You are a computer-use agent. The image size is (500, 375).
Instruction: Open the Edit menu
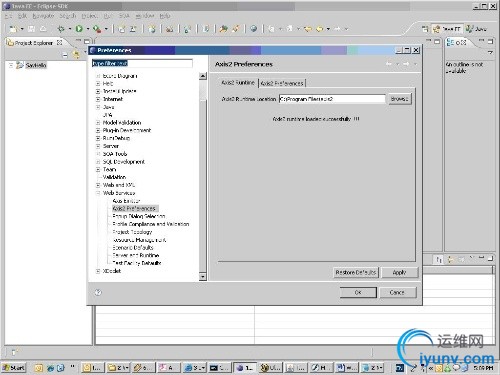(22, 16)
